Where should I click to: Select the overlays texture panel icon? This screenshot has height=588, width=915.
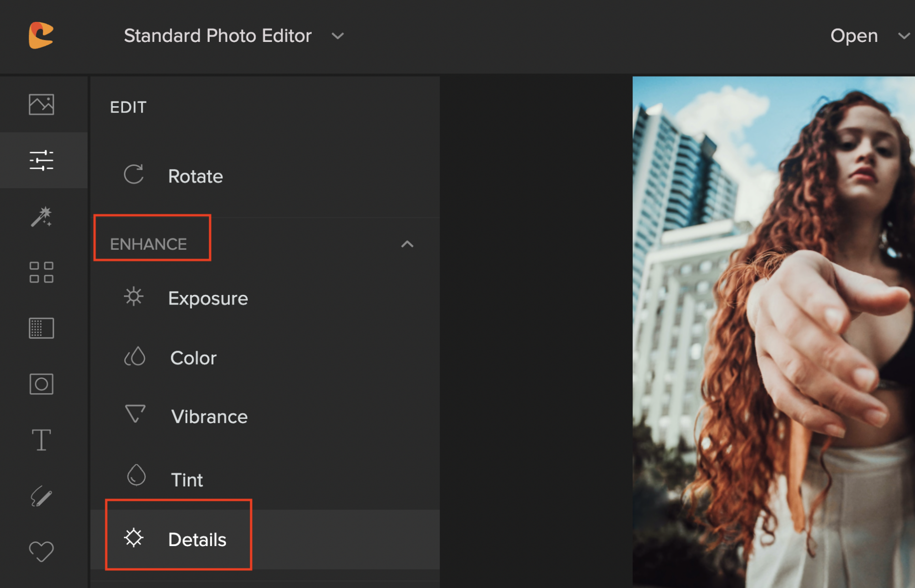pyautogui.click(x=41, y=328)
